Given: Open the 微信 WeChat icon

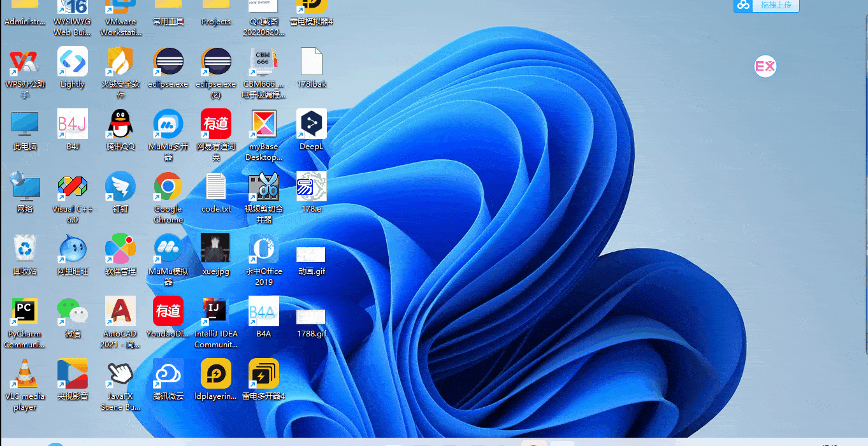Looking at the screenshot, I should (73, 312).
